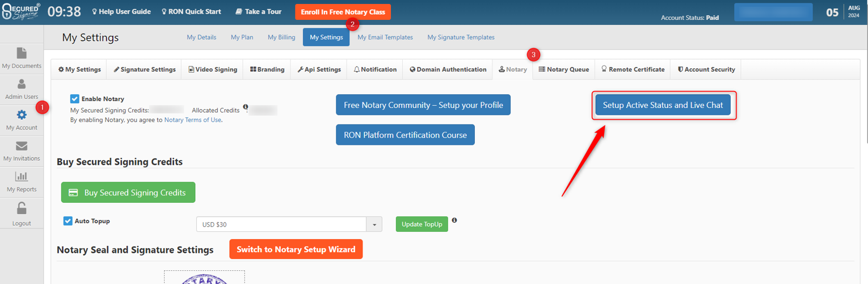Go to My Billing tab
The image size is (868, 284).
coord(281,37)
